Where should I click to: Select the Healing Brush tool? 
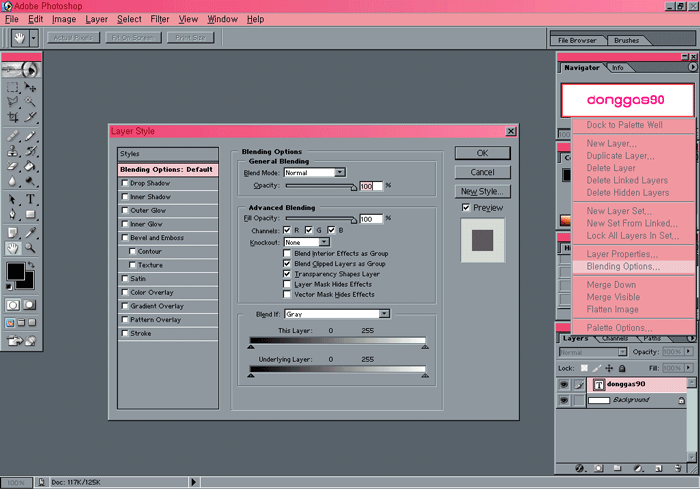click(x=12, y=135)
